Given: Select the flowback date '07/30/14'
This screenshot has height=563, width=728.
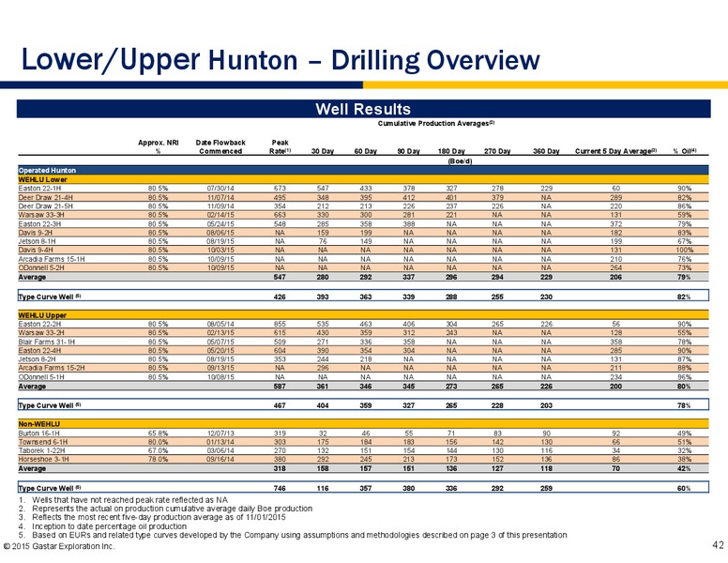Looking at the screenshot, I should pos(220,189).
